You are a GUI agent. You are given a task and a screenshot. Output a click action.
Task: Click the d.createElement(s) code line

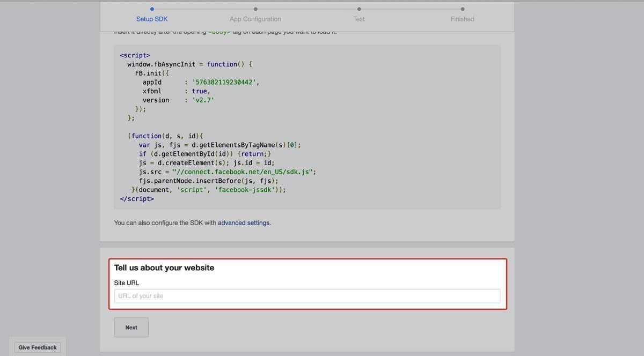pos(207,163)
